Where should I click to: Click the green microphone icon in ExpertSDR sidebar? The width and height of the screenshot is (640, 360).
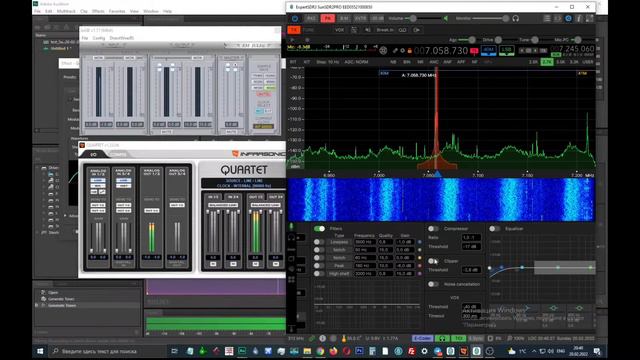tap(291, 226)
